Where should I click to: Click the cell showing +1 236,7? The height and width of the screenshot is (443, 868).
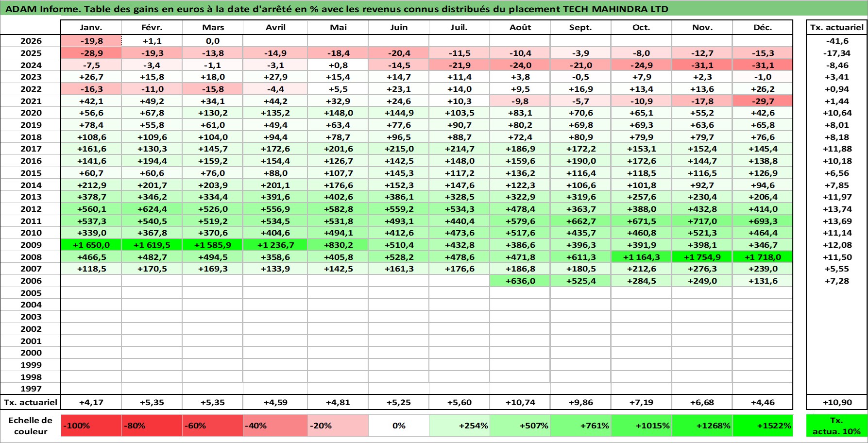pos(275,245)
